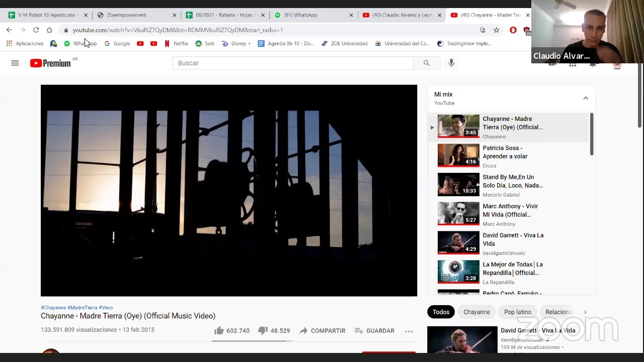644x362 pixels.
Task: Open the Netflix bookmark
Action: pyautogui.click(x=176, y=43)
